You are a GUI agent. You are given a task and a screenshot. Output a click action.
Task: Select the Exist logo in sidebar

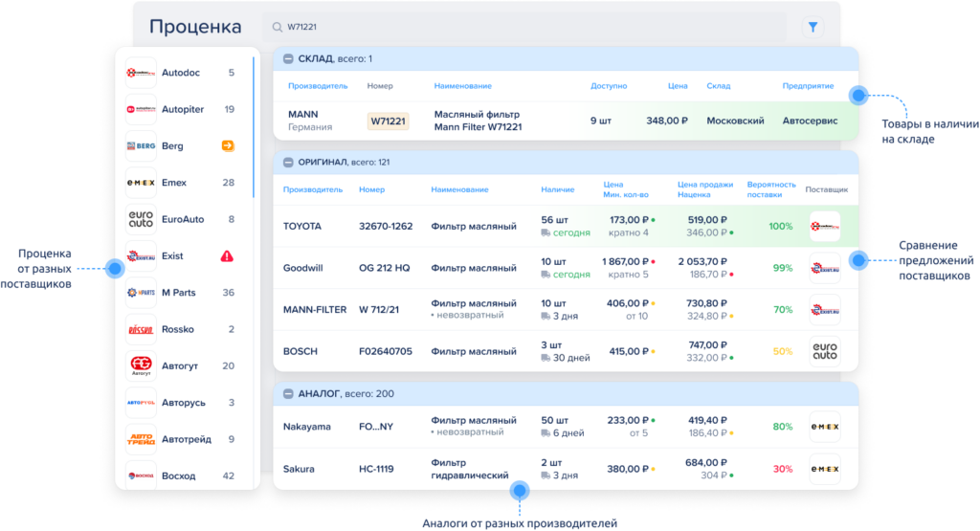point(141,256)
